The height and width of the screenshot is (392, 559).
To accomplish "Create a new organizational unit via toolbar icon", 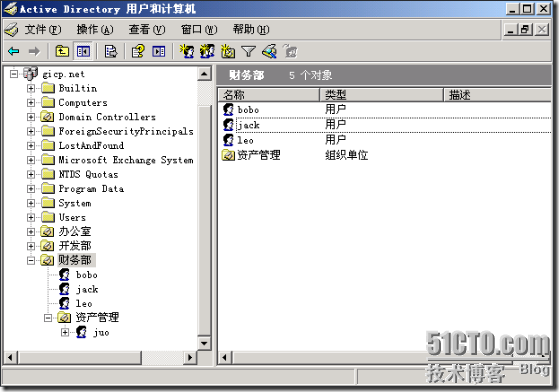I will coord(228,51).
